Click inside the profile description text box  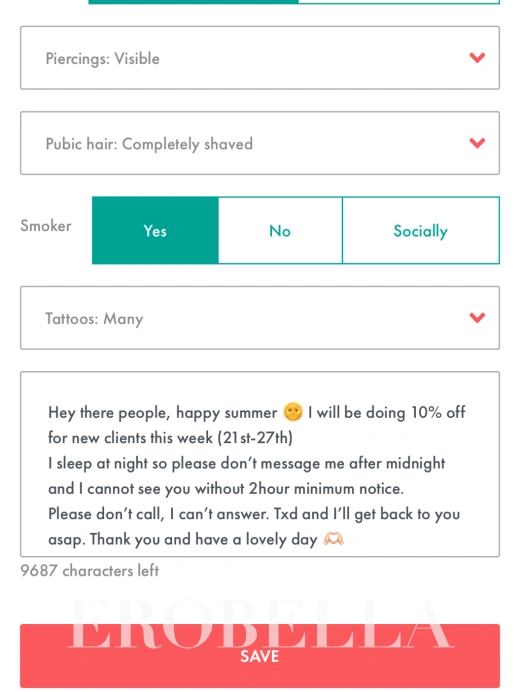260,464
